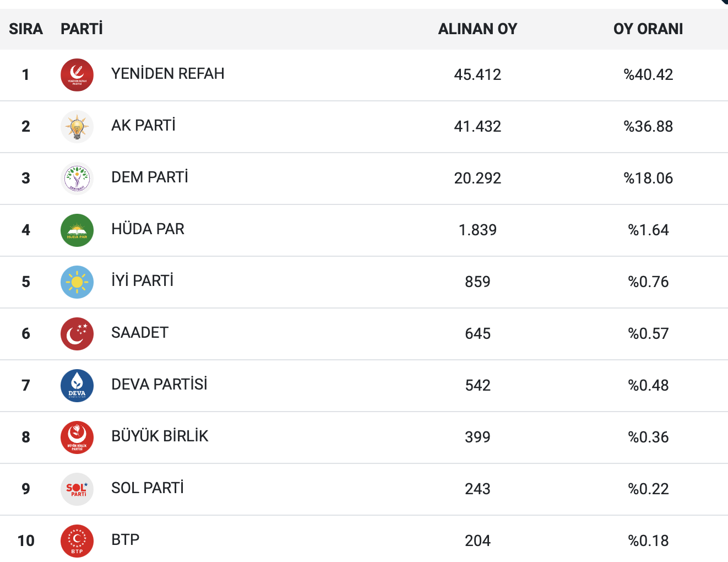Screen dimensions: 728x562
Task: Click the SIRA column header
Action: (26, 29)
